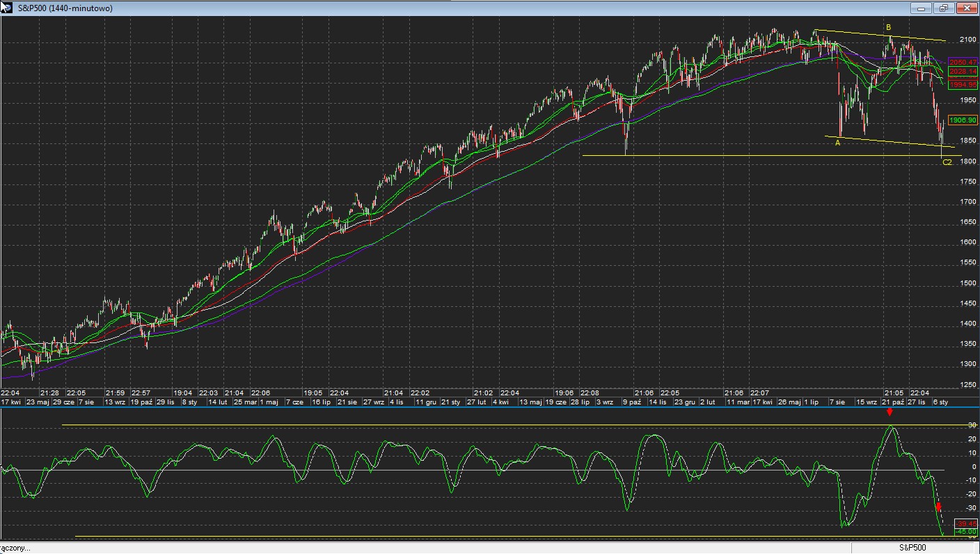Image resolution: width=980 pixels, height=554 pixels.
Task: Minimize the S&P500 chart window
Action: 922,8
